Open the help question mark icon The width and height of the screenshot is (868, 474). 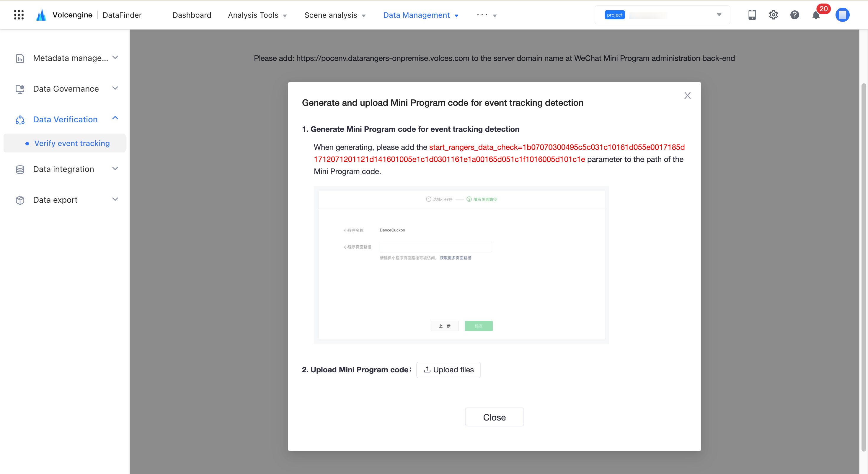coord(794,15)
